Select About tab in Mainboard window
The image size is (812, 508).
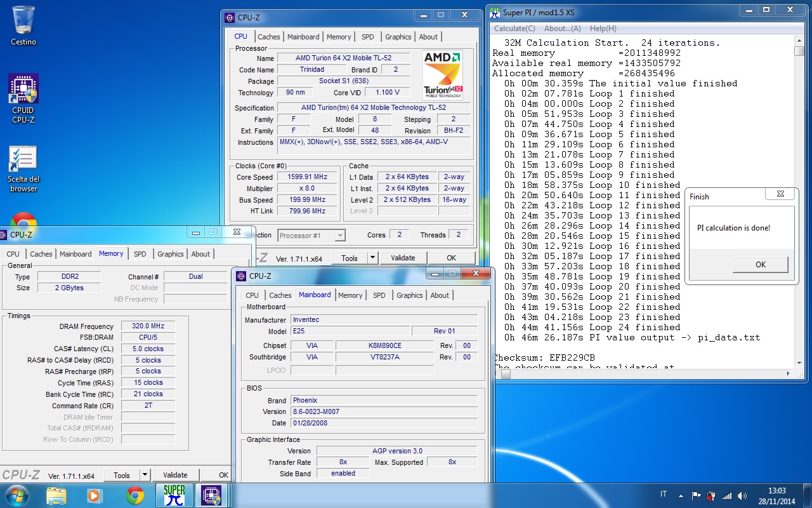click(440, 295)
